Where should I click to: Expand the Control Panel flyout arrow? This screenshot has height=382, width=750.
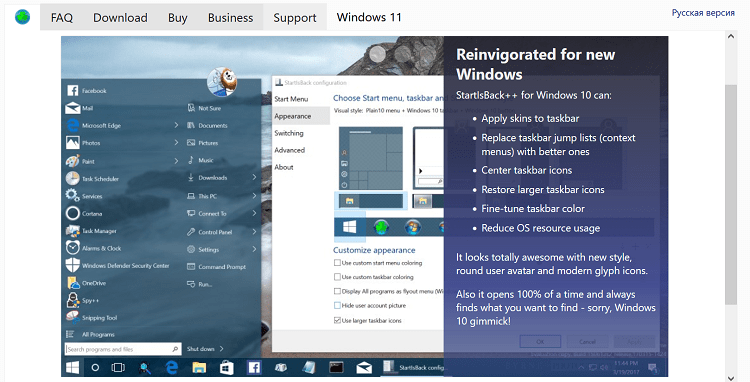(254, 231)
